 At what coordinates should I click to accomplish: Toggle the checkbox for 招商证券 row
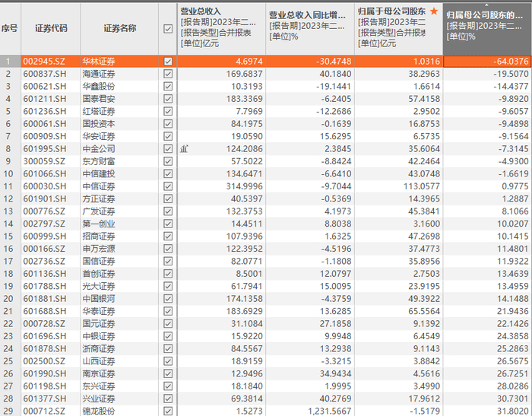168,236
